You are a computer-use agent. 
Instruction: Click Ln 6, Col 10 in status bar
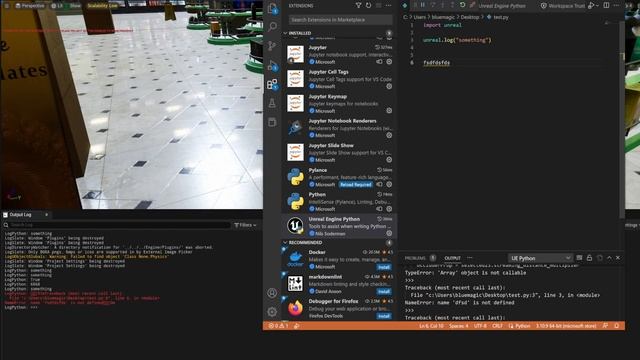[431, 326]
